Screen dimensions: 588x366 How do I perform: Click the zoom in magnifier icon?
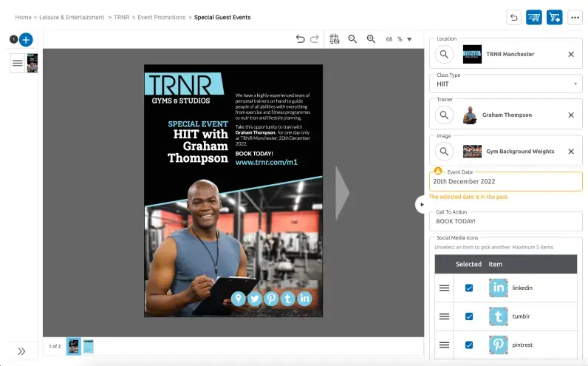click(x=371, y=39)
